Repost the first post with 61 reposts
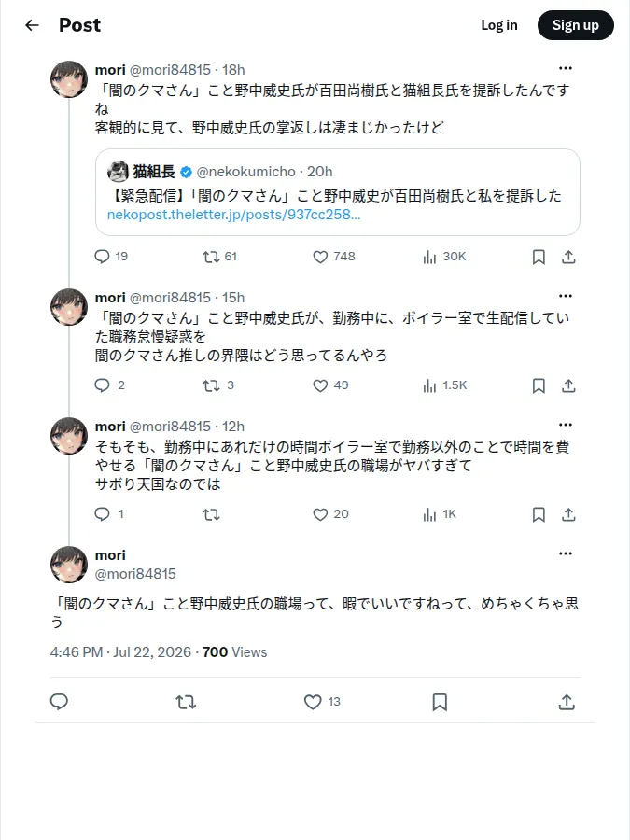The image size is (630, 840). point(219,258)
